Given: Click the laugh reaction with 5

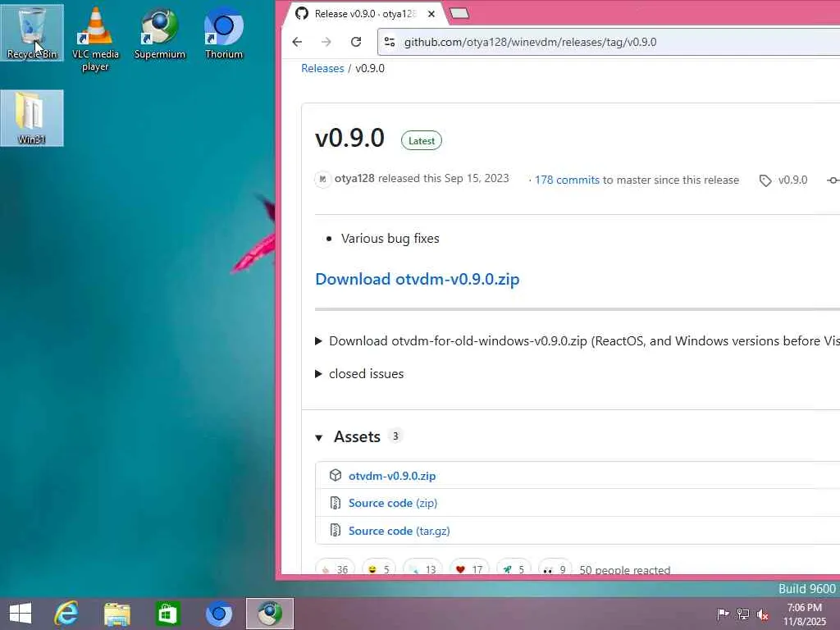Looking at the screenshot, I should [x=379, y=568].
